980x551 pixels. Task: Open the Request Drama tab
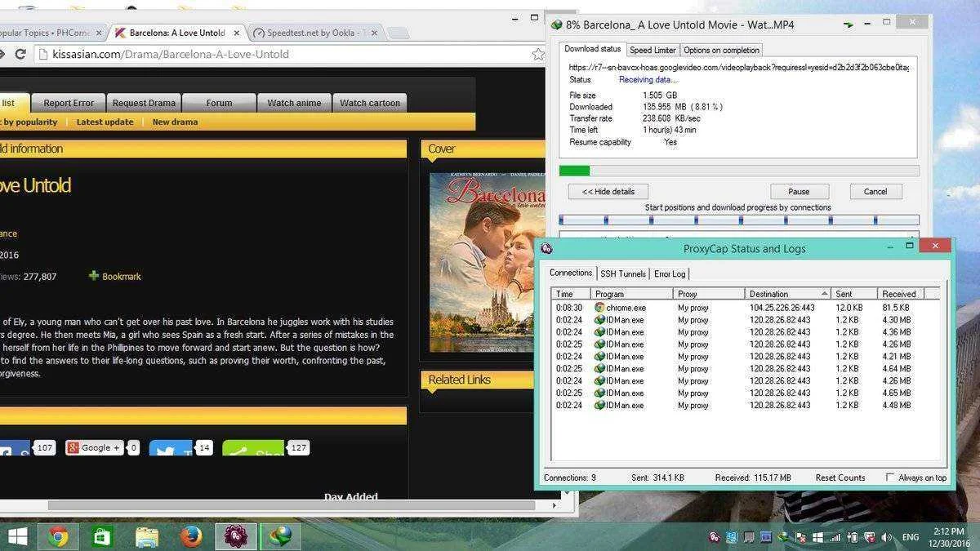(x=144, y=103)
